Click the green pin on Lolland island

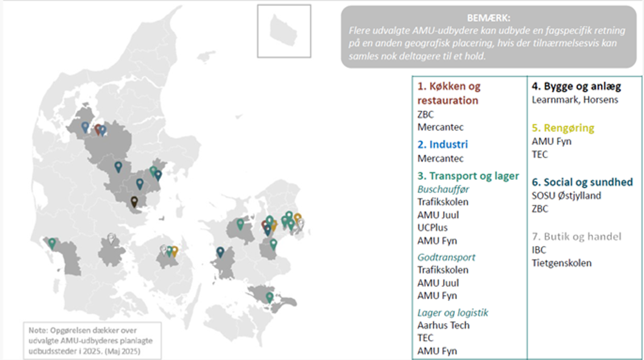pyautogui.click(x=270, y=297)
